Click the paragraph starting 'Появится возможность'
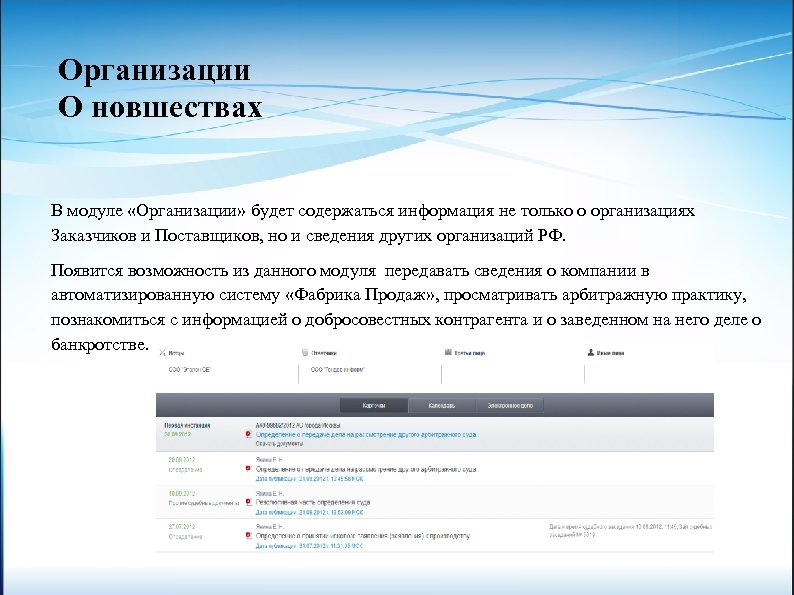The width and height of the screenshot is (794, 595). pyautogui.click(x=406, y=307)
